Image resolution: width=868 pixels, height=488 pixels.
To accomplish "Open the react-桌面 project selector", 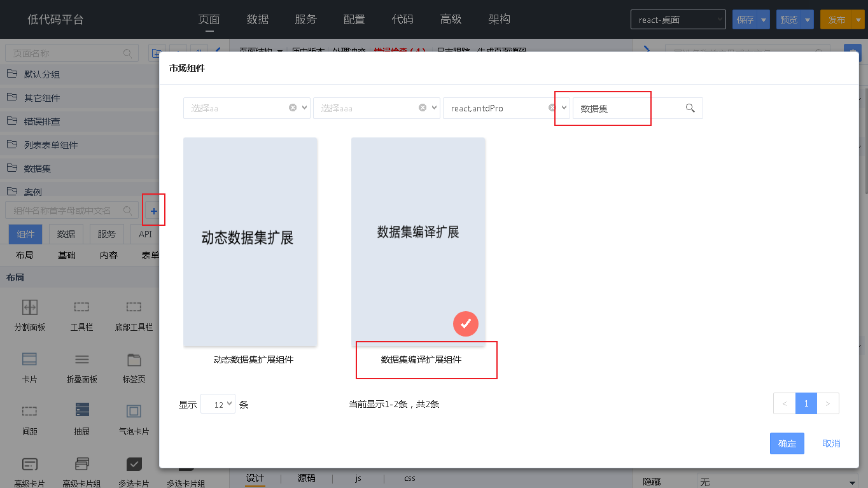I will (678, 20).
